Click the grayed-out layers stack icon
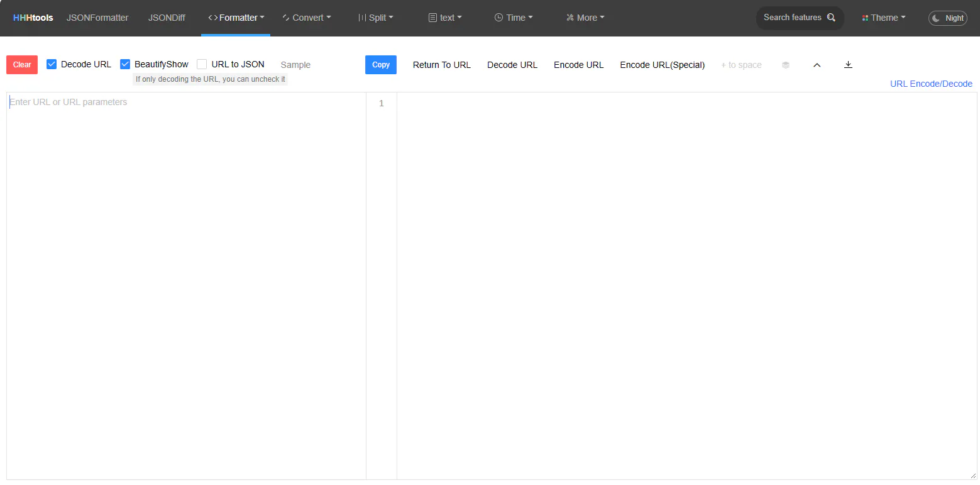The image size is (980, 485). (786, 65)
